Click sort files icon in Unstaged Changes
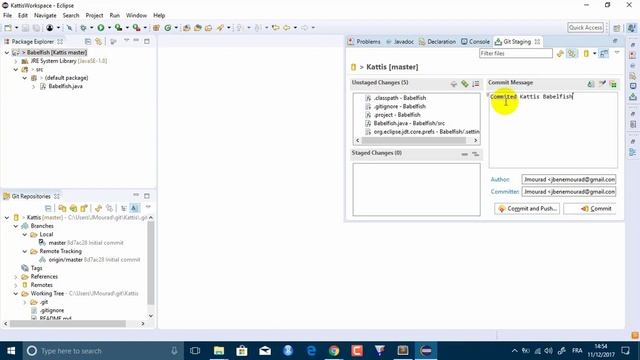The image size is (640, 360). tap(476, 84)
